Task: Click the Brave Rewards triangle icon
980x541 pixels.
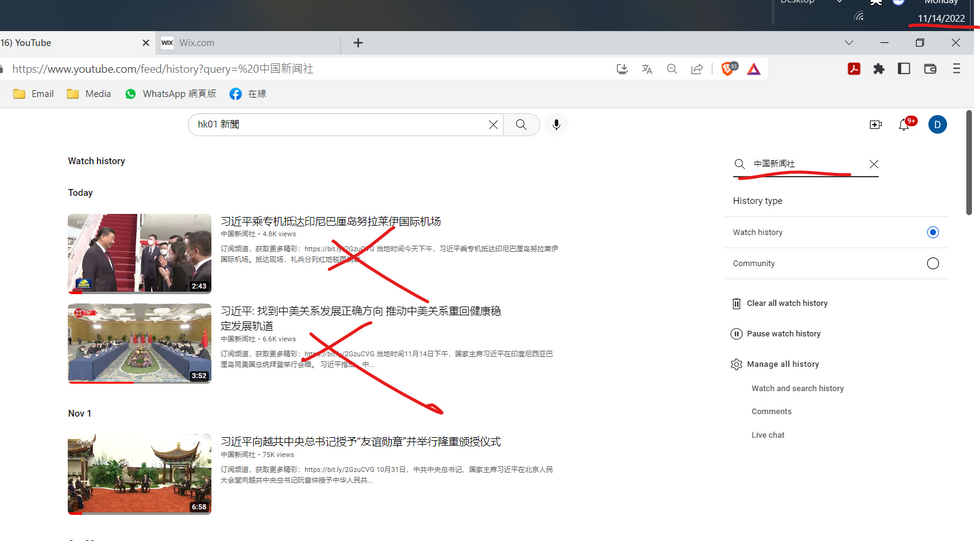Action: click(x=754, y=69)
